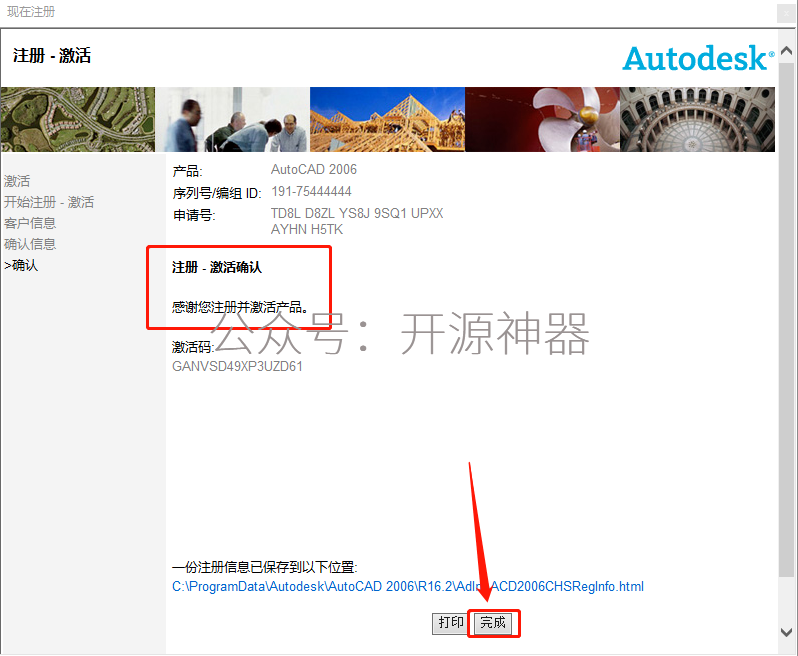Select 开始注册 - 激活 sidebar step

coord(49,202)
